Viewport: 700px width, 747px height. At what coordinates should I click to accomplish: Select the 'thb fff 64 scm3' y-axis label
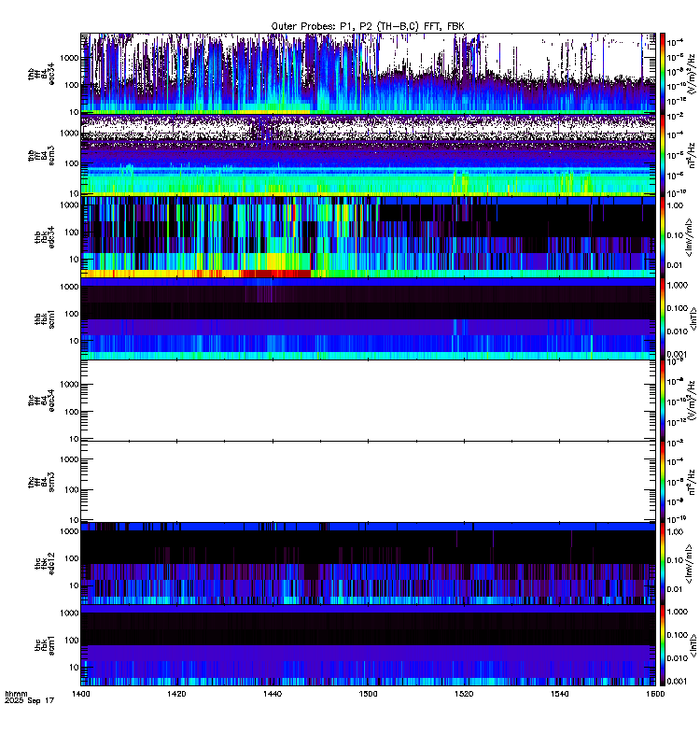click(x=41, y=155)
